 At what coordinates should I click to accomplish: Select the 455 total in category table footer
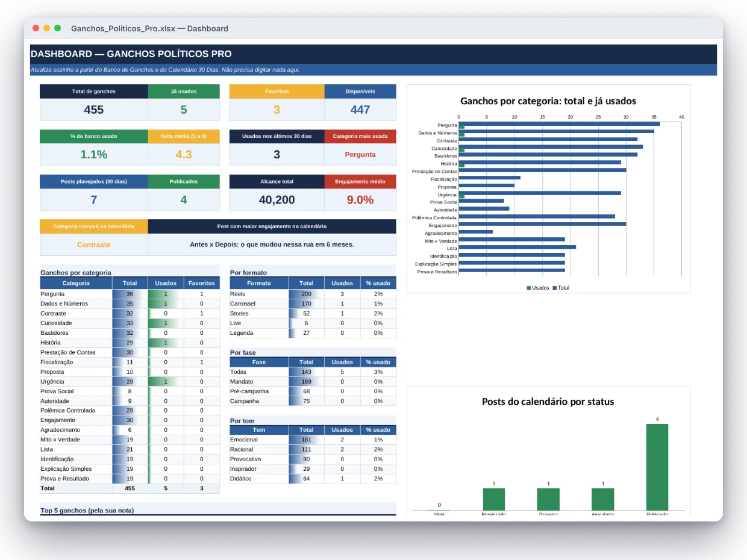pyautogui.click(x=130, y=488)
